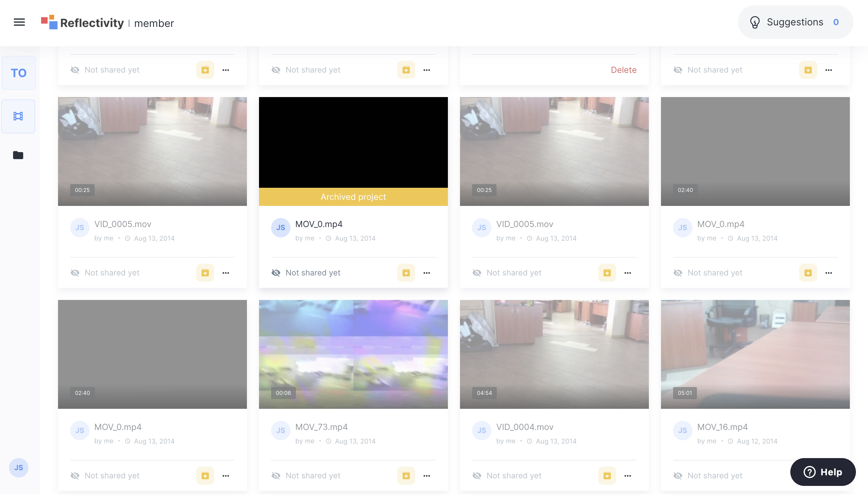Open more options for archived MOV_0.mp4
This screenshot has height=498, width=868.
[x=426, y=273]
